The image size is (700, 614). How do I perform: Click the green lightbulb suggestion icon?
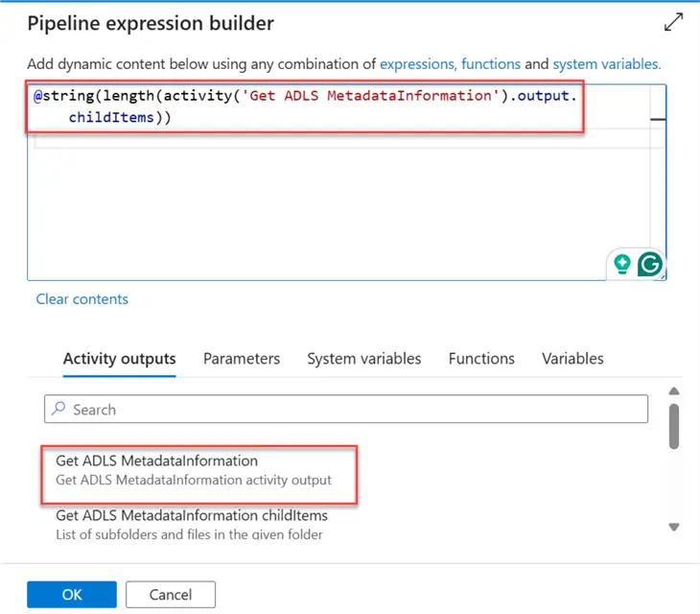622,263
